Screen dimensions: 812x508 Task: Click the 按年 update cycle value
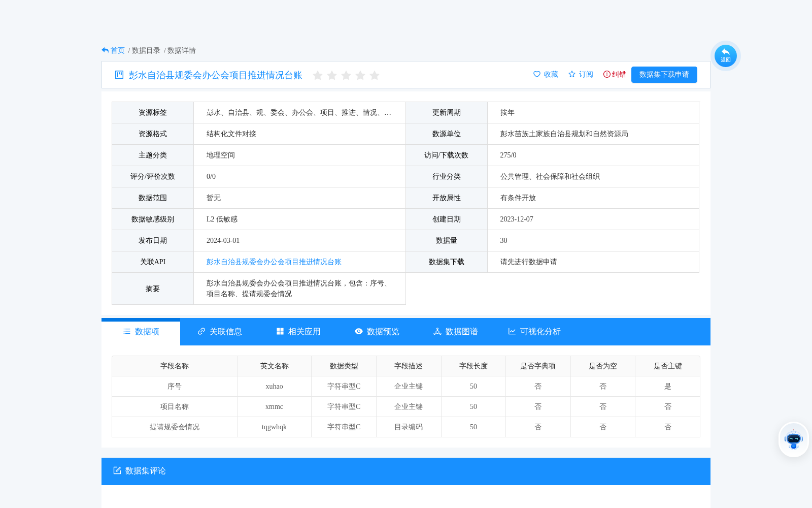point(507,113)
